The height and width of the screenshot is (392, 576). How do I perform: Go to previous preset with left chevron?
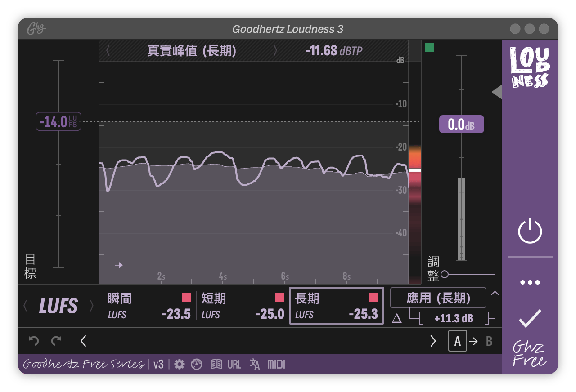pos(83,341)
